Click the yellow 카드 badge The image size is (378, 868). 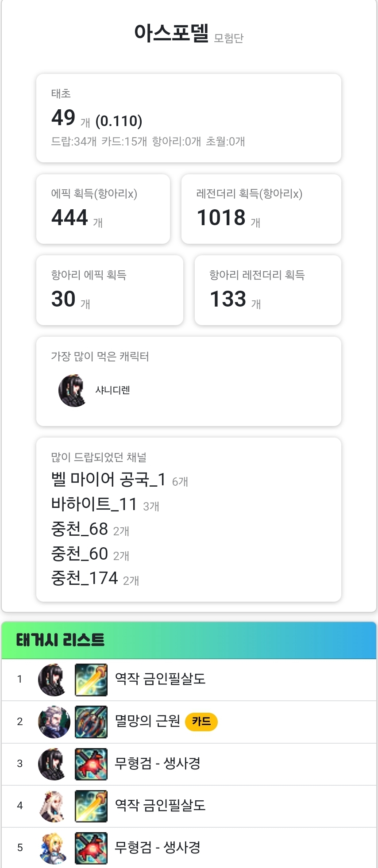point(201,722)
